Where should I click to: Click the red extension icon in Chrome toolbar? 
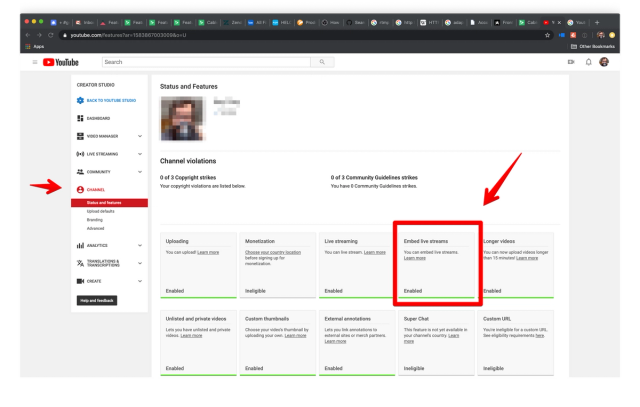(x=573, y=35)
